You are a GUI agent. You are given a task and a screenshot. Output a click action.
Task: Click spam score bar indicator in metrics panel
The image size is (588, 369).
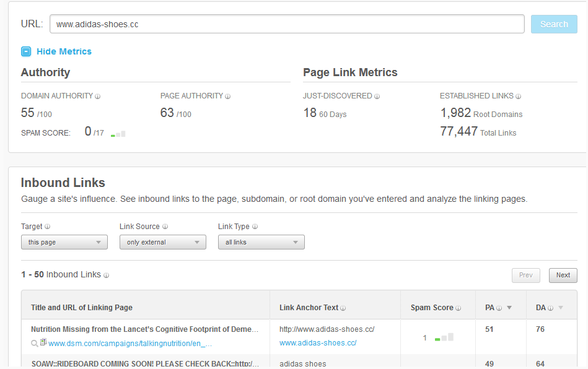pyautogui.click(x=118, y=134)
